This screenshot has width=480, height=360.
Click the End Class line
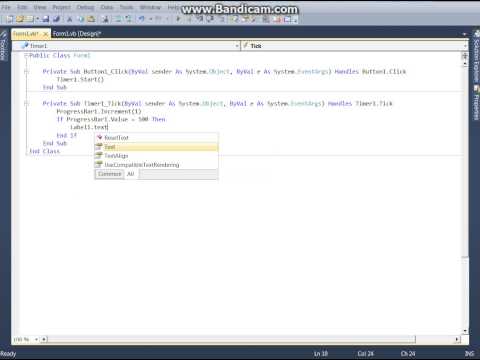click(x=45, y=151)
